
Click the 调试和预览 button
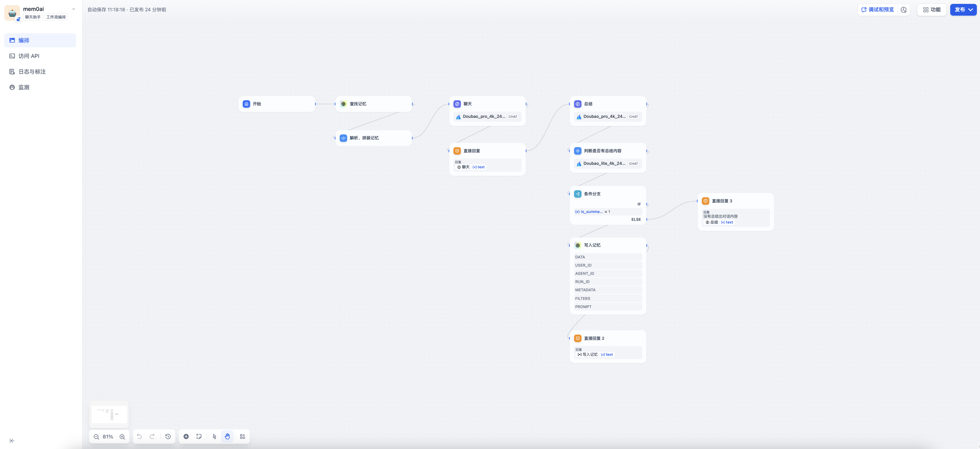tap(878, 10)
